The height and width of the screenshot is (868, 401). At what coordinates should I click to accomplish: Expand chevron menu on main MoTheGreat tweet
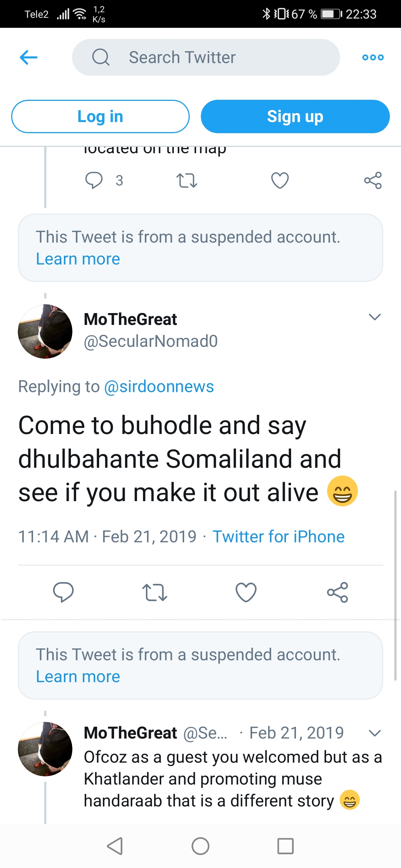click(x=375, y=317)
